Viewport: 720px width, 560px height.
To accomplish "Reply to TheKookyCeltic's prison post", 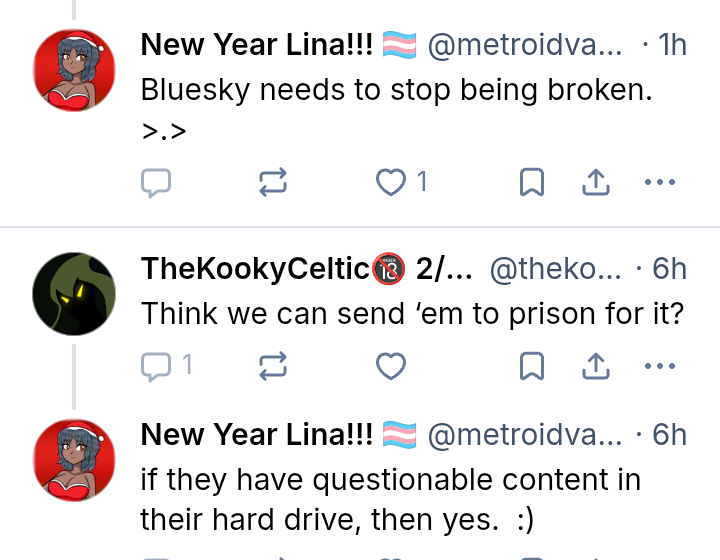I will tap(155, 367).
